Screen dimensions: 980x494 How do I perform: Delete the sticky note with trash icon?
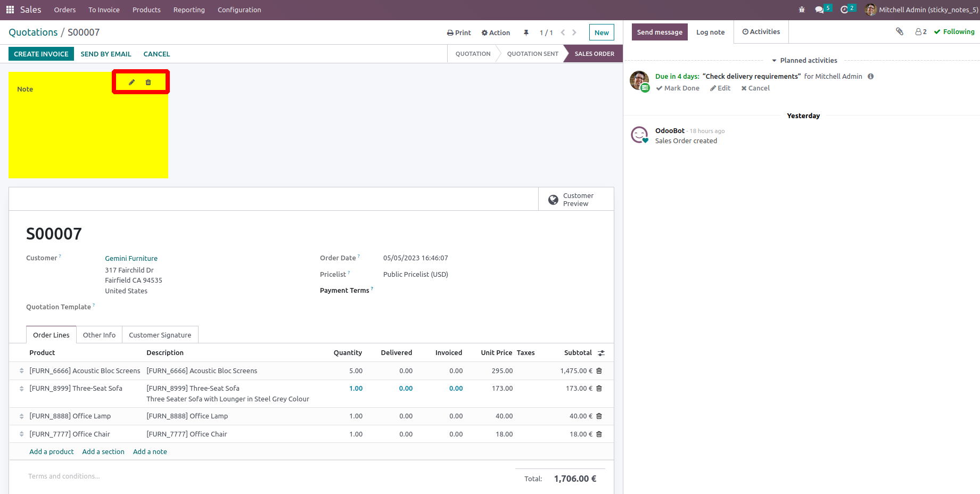click(149, 83)
